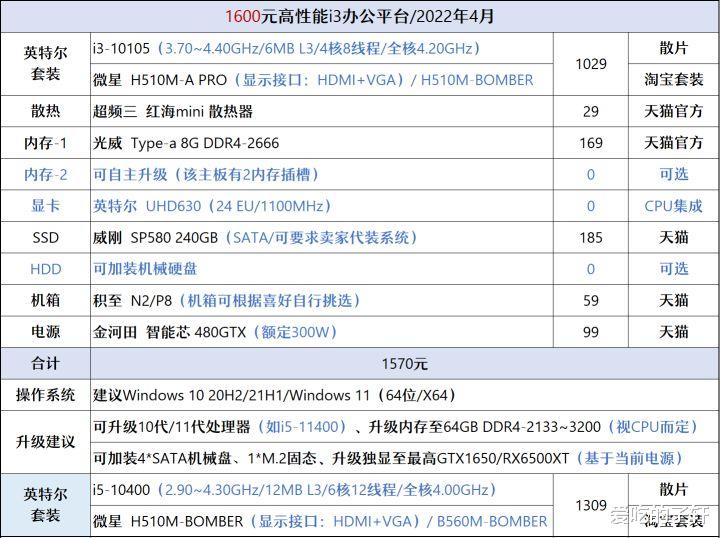720x538 pixels.
Task: Click 微星 H510M-BOMBER motherboard row
Action: (321, 521)
